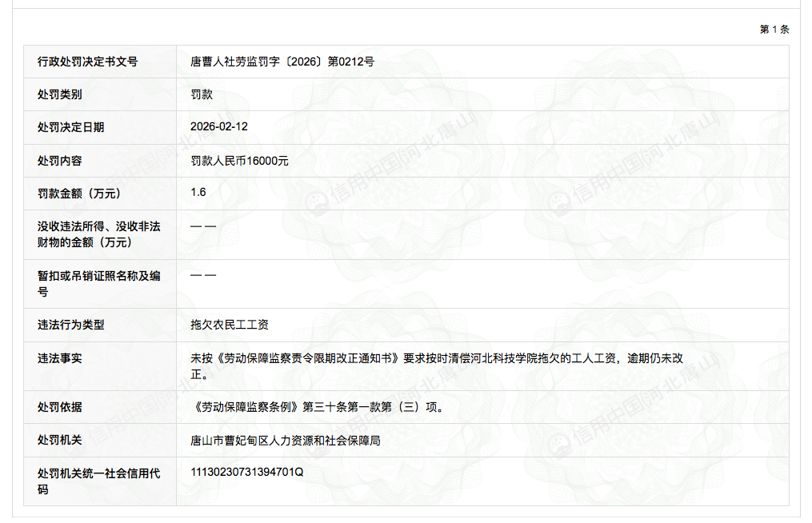Click the 暂扣或吊销证照名称及编号 label
Viewport: 812px width, 523px height.
click(98, 284)
